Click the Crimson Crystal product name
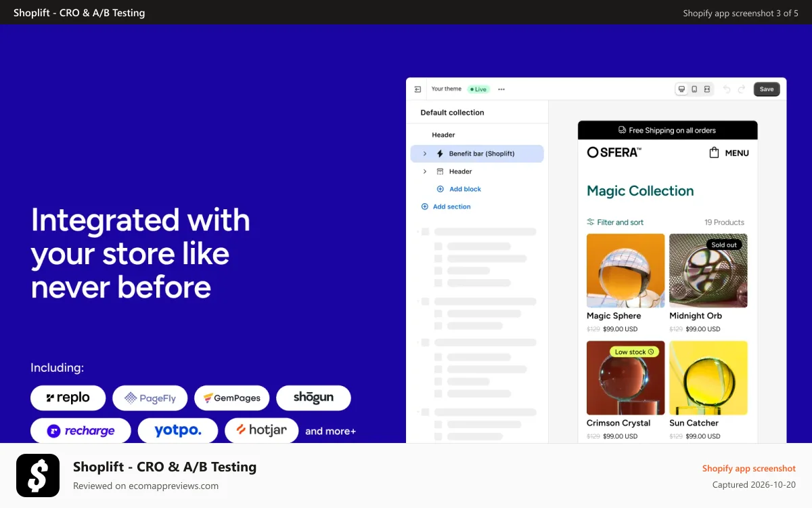Image resolution: width=812 pixels, height=508 pixels. click(618, 423)
